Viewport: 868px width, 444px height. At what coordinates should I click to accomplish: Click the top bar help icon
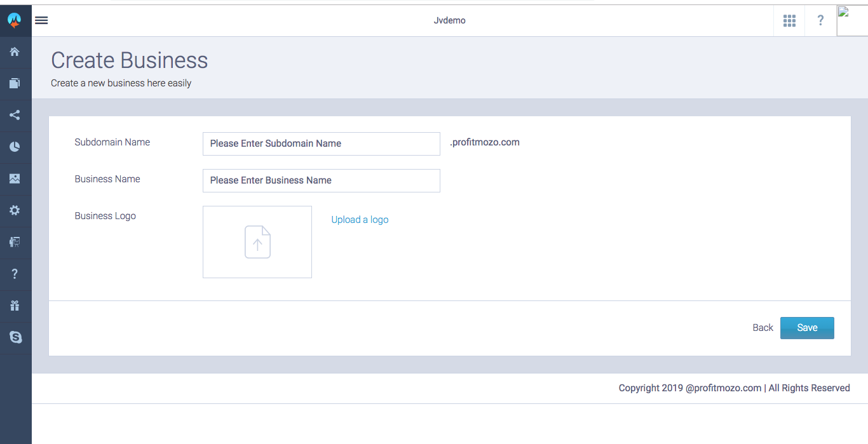pos(820,20)
